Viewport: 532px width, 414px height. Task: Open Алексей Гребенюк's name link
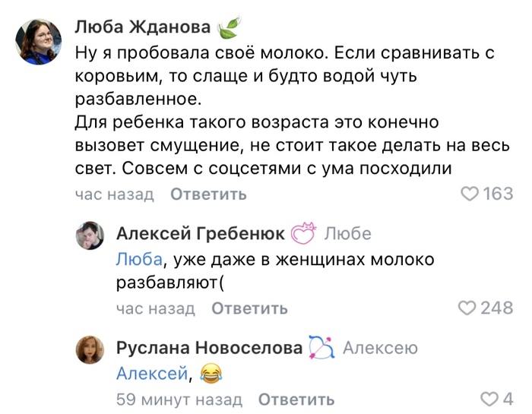[x=201, y=233]
